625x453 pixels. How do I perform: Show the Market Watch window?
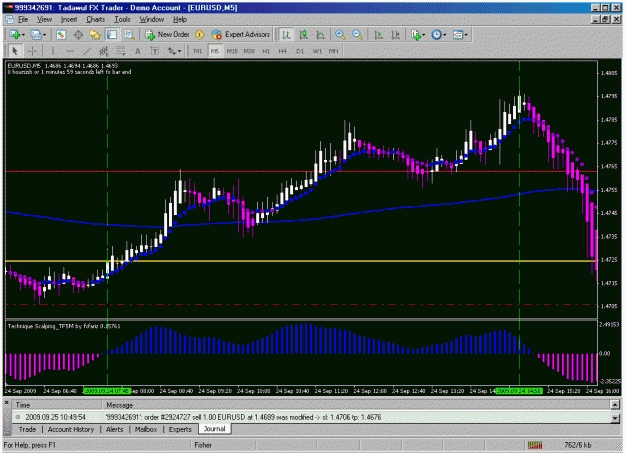coord(61,35)
